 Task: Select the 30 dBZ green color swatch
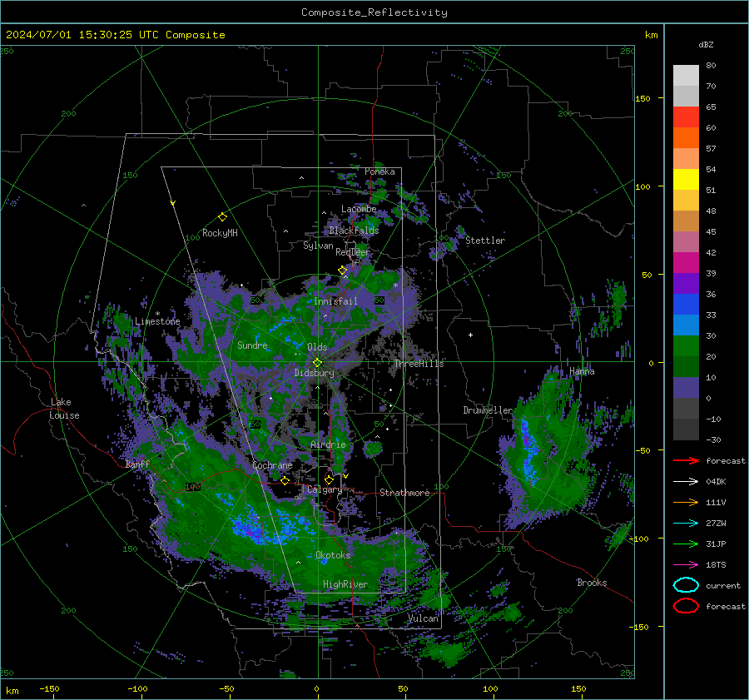pos(686,345)
